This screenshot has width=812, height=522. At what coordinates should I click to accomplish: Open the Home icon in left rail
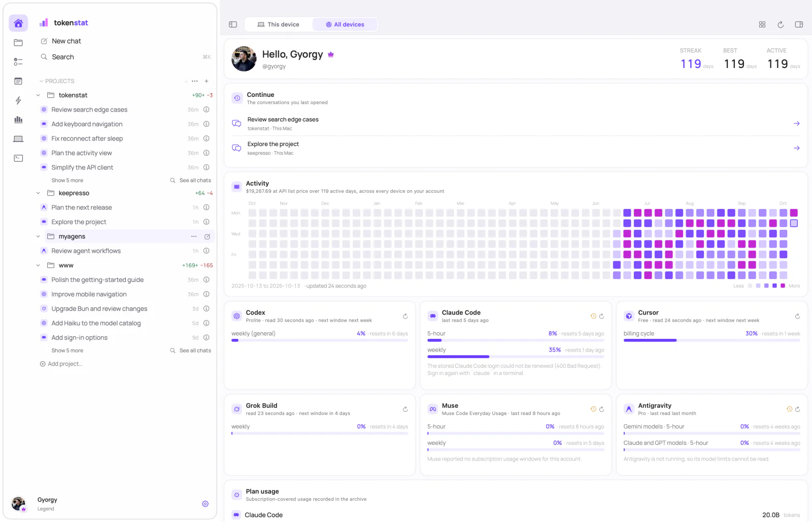[18, 23]
